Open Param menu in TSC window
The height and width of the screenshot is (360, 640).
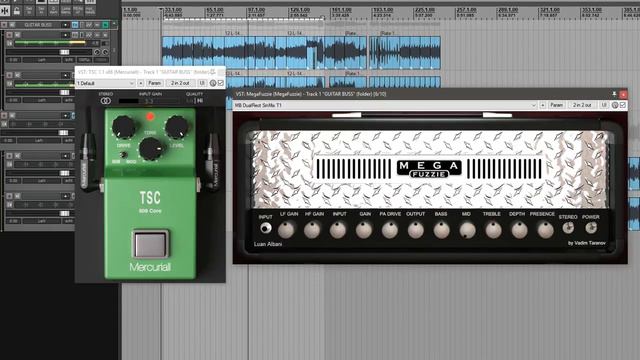tap(154, 83)
